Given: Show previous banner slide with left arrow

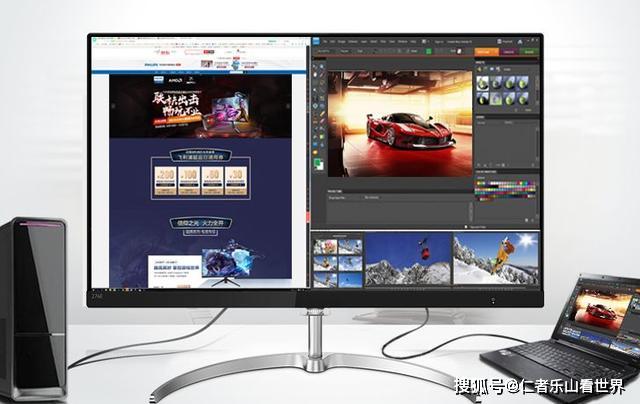Looking at the screenshot, I should 113,106.
